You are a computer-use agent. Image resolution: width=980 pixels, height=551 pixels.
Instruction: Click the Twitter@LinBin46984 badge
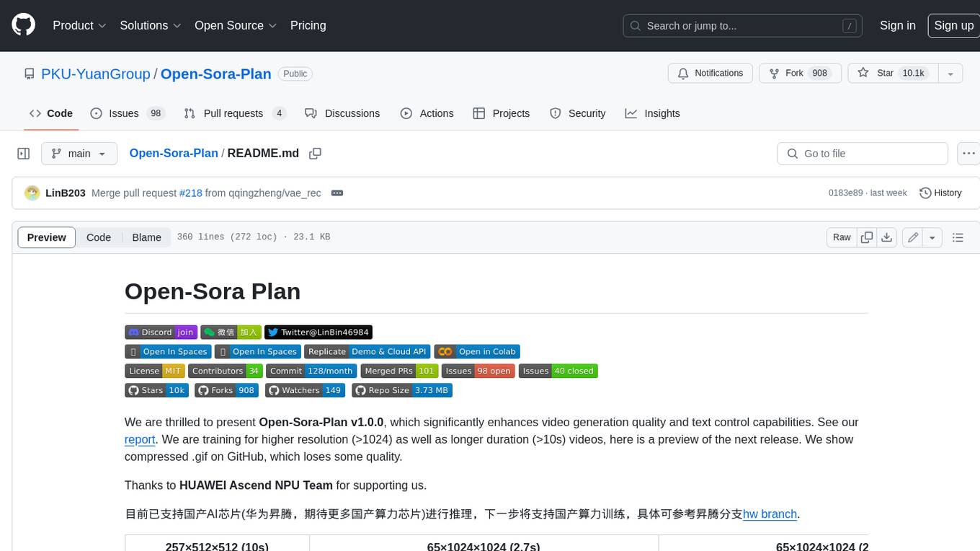(318, 332)
